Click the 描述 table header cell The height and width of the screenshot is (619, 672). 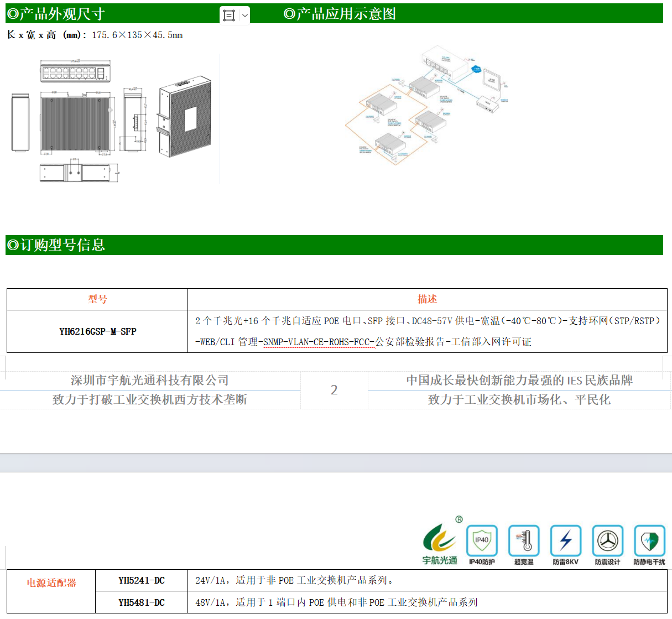pyautogui.click(x=427, y=299)
